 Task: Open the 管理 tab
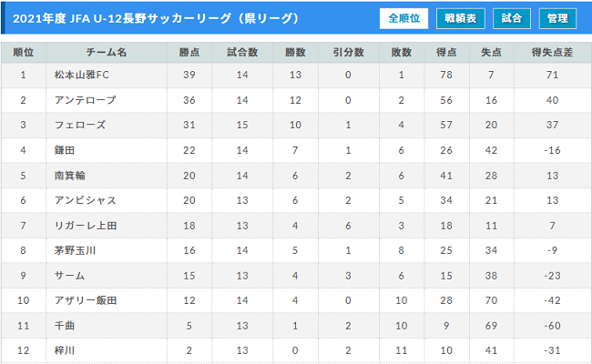(557, 18)
